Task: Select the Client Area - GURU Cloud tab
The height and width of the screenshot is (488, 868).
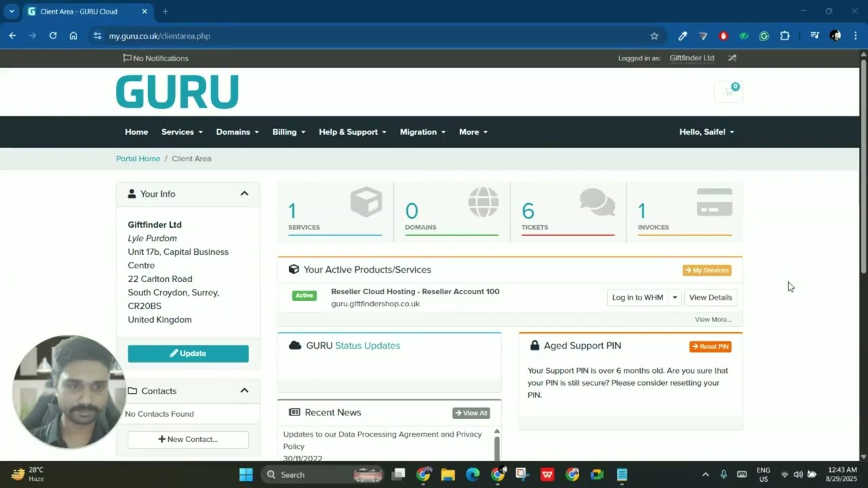Action: 87,12
